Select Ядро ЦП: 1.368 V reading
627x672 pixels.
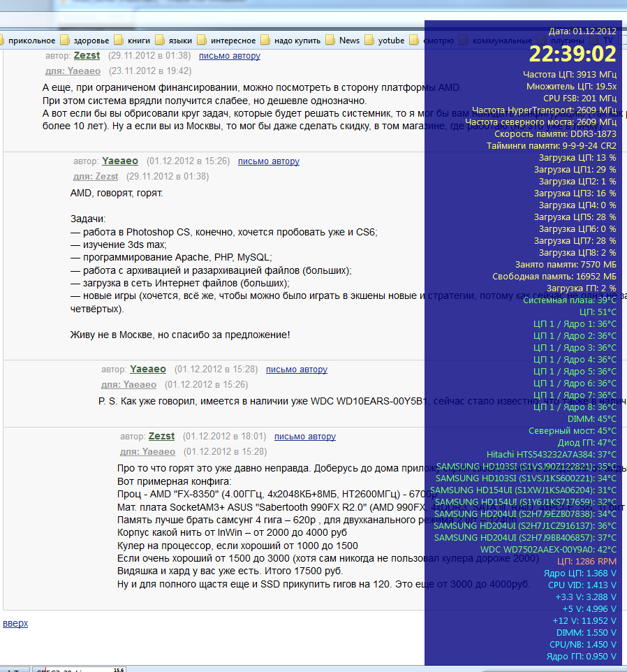580,573
